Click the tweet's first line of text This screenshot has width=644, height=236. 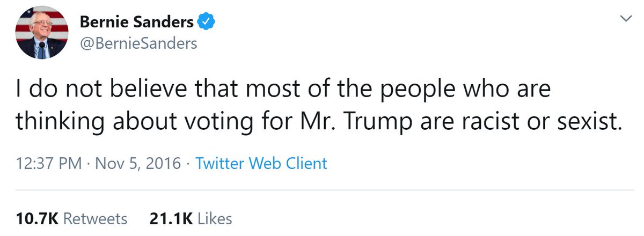click(283, 90)
